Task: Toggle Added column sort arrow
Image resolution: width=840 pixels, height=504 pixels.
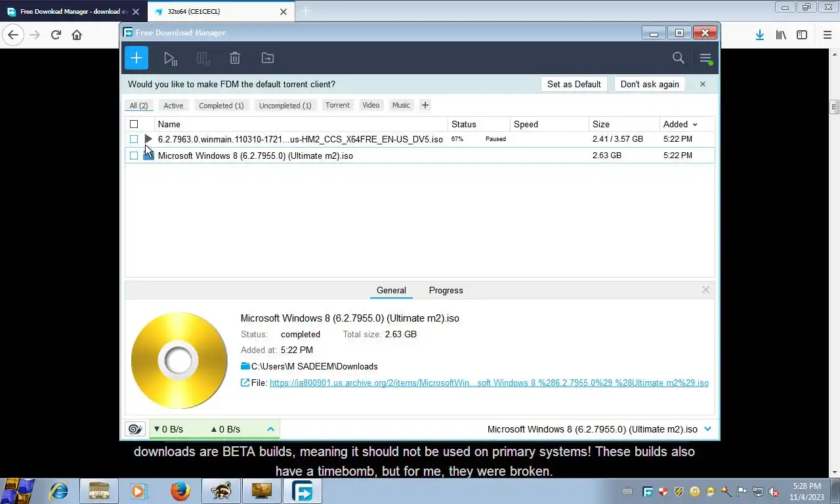Action: point(695,125)
